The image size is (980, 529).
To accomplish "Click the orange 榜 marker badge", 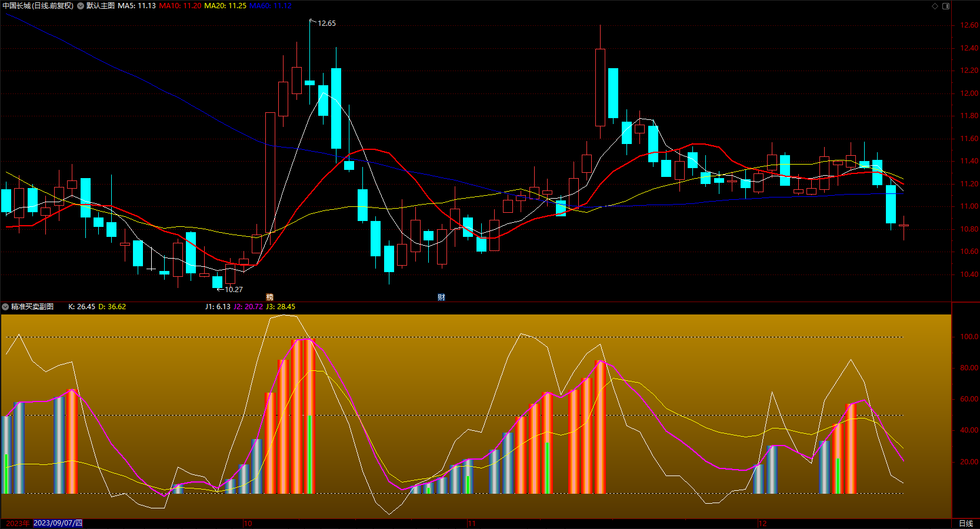I will 270,297.
